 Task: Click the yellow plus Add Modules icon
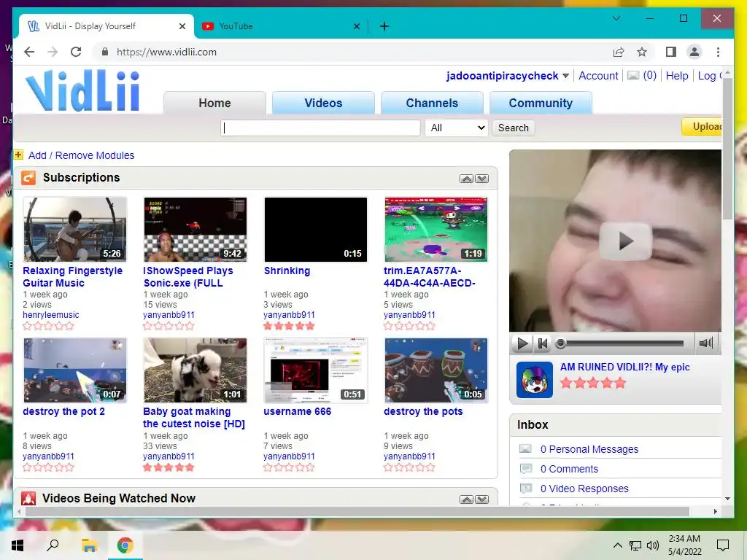(x=18, y=155)
